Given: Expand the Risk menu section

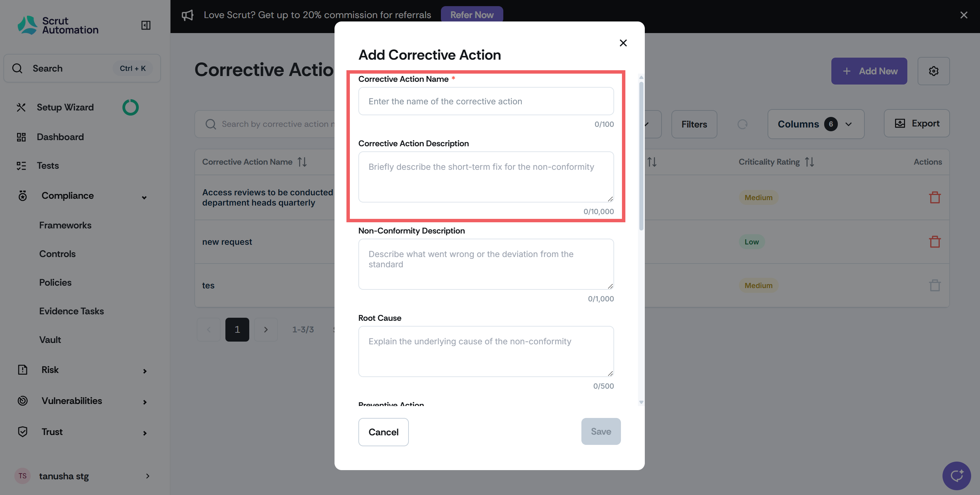Looking at the screenshot, I should click(145, 371).
